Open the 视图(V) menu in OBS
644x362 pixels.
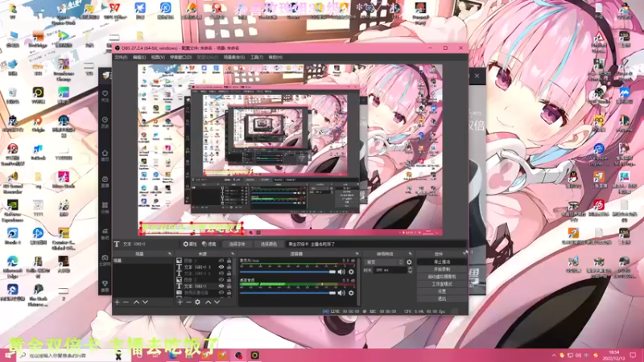158,57
